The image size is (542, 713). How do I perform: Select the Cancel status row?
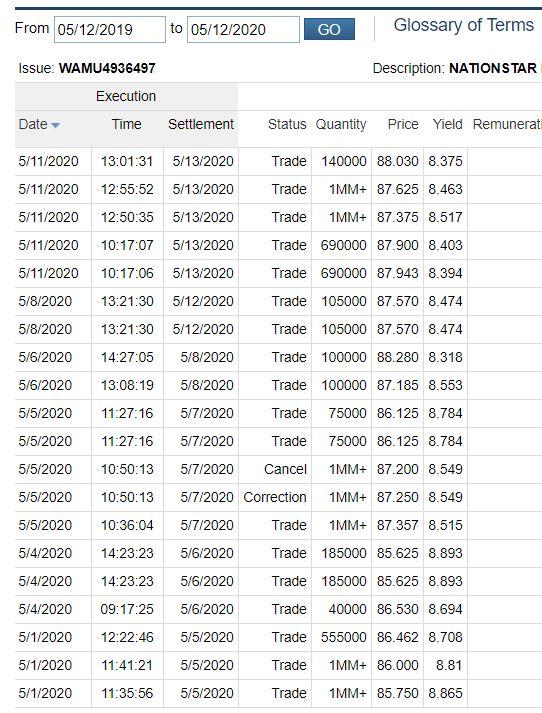click(x=278, y=469)
